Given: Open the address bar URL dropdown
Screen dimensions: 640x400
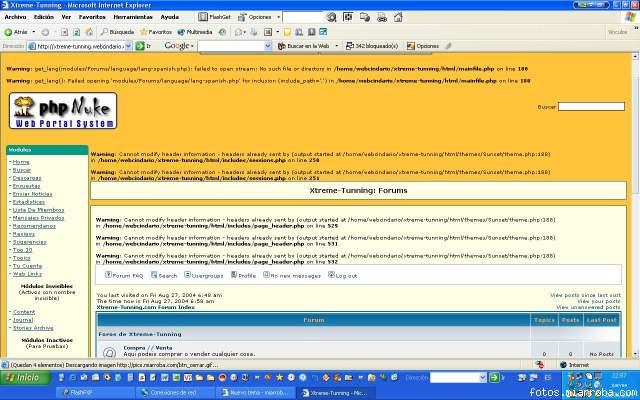Looking at the screenshot, I should pos(128,46).
